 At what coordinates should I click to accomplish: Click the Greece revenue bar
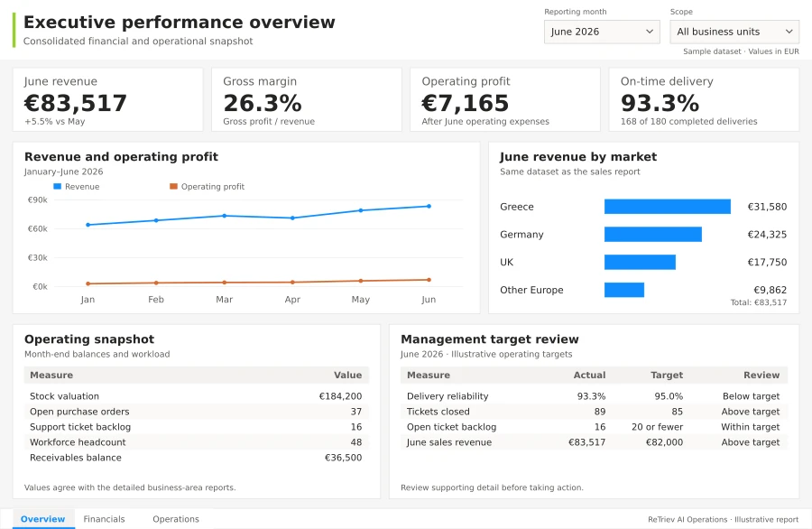coord(668,206)
